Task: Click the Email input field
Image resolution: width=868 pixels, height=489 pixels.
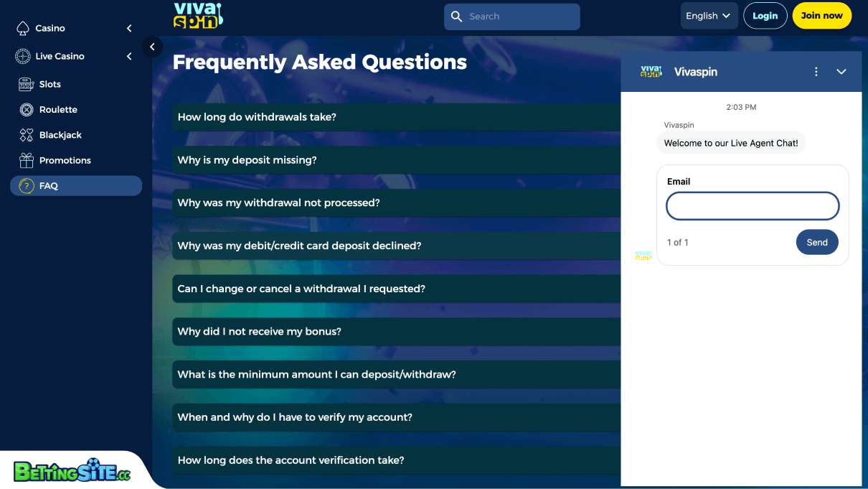Action: [x=752, y=206]
